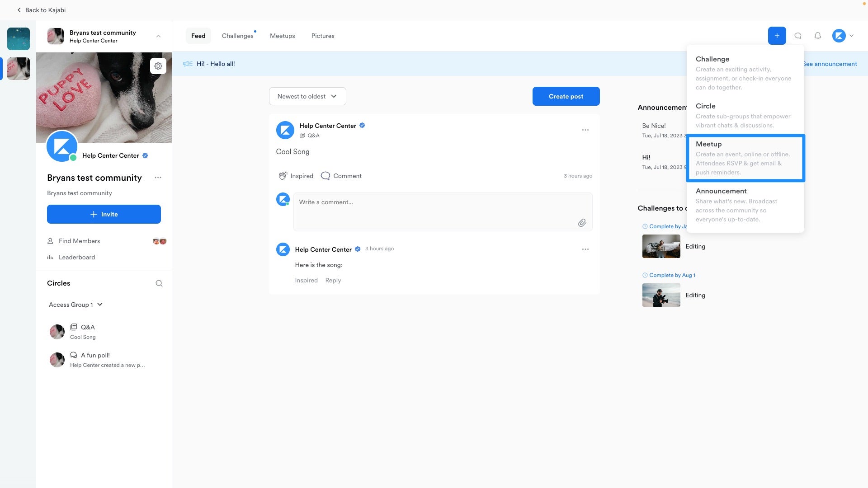Choose Announcement from the create menu
Image resolution: width=868 pixels, height=488 pixels.
click(745, 205)
